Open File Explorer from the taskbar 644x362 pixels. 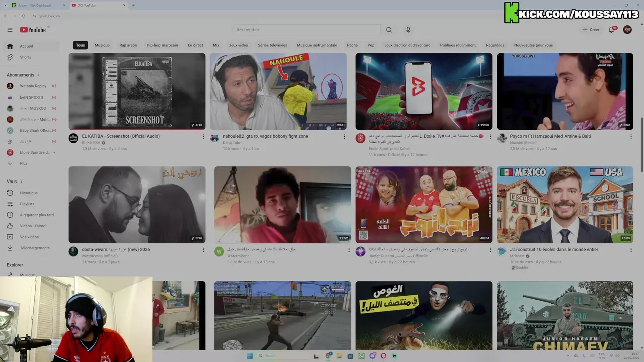(339, 356)
